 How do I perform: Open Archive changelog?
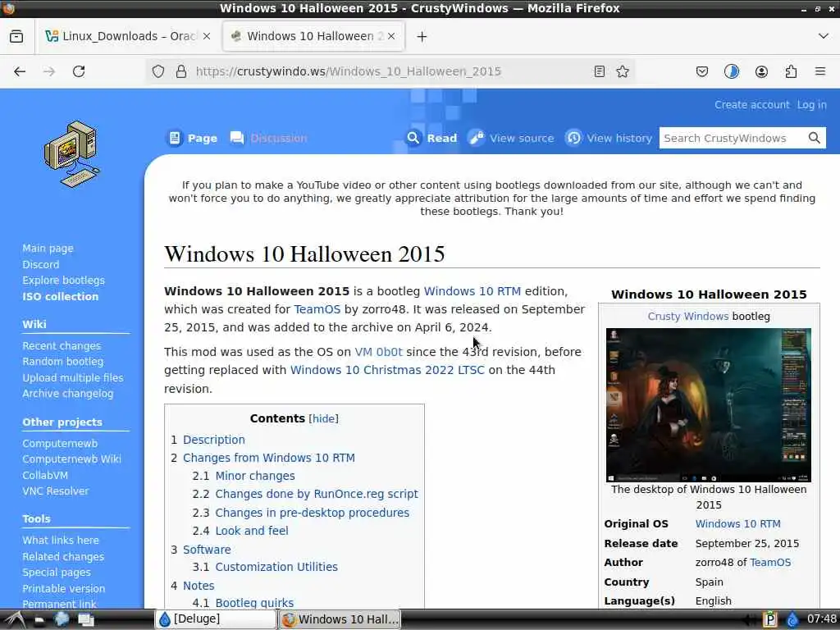point(67,393)
